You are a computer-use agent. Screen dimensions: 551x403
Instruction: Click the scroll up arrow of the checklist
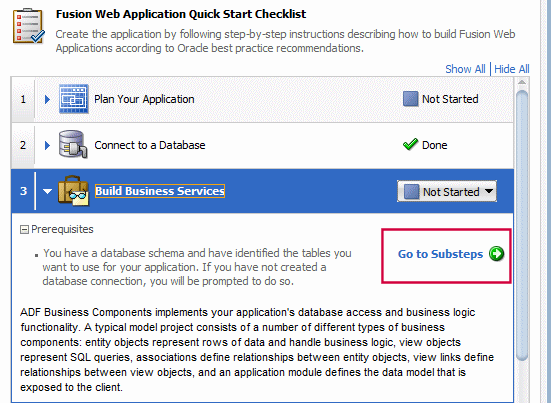tap(522, 82)
